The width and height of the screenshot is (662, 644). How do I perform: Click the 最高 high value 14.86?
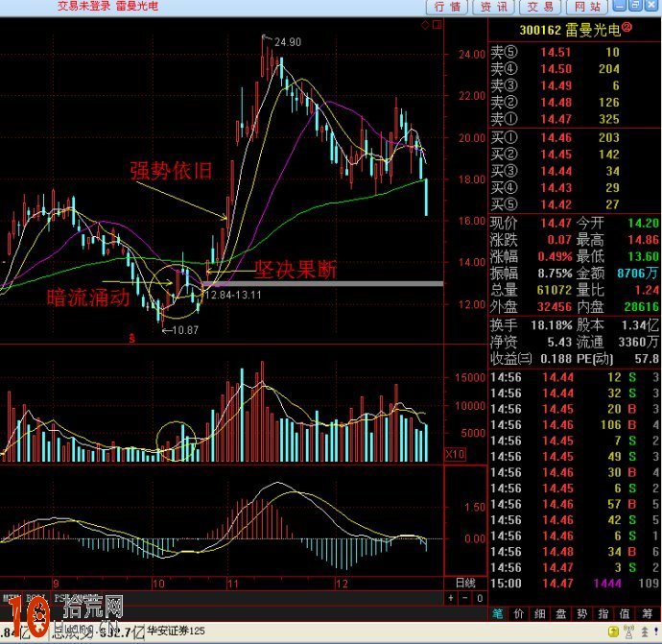[643, 240]
